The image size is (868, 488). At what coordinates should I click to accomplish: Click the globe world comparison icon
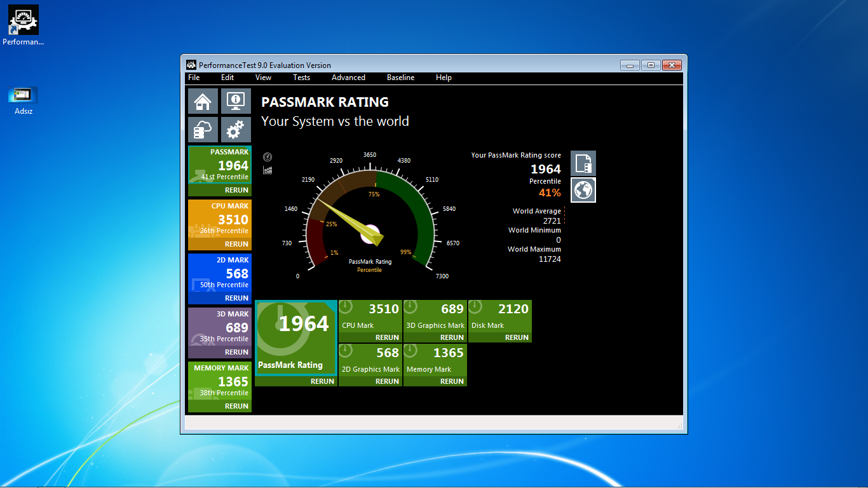583,190
